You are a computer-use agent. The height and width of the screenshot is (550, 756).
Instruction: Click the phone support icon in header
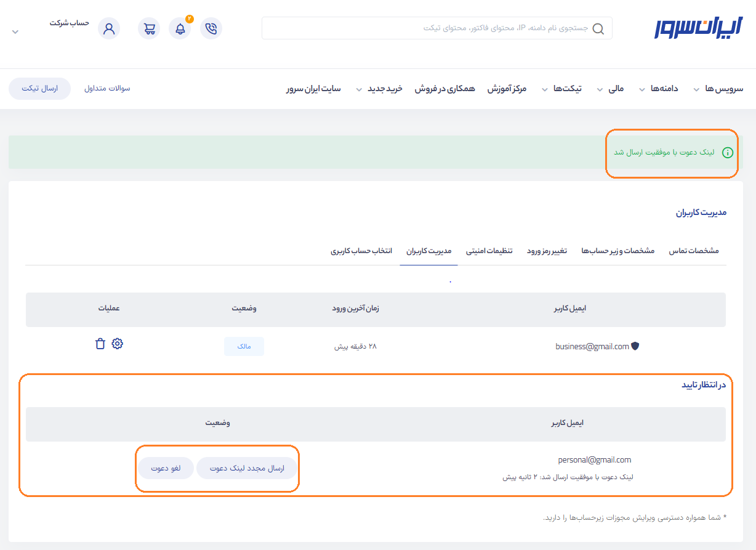[211, 28]
